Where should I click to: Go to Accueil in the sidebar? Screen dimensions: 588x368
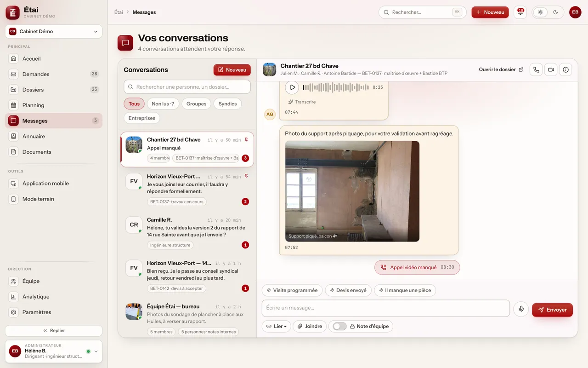[54, 58]
